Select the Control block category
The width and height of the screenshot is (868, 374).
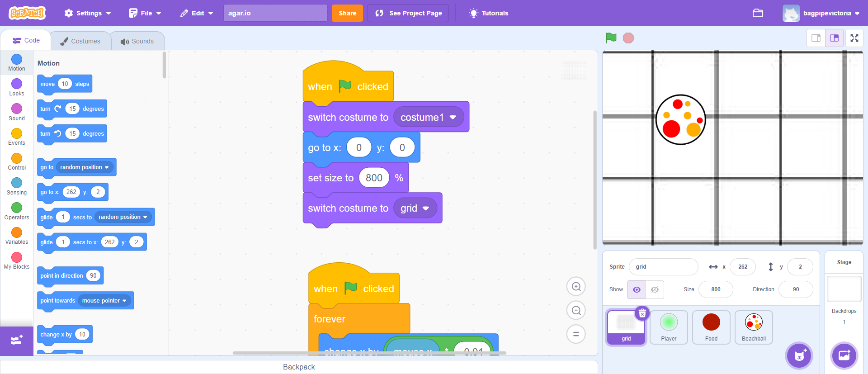pos(17,161)
